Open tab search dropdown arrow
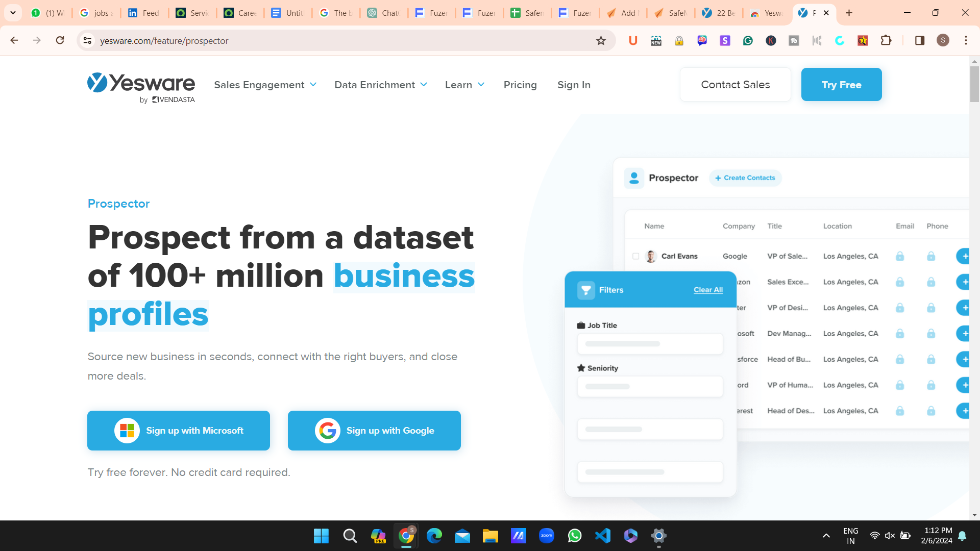Screen dimensions: 980x551 (13, 13)
